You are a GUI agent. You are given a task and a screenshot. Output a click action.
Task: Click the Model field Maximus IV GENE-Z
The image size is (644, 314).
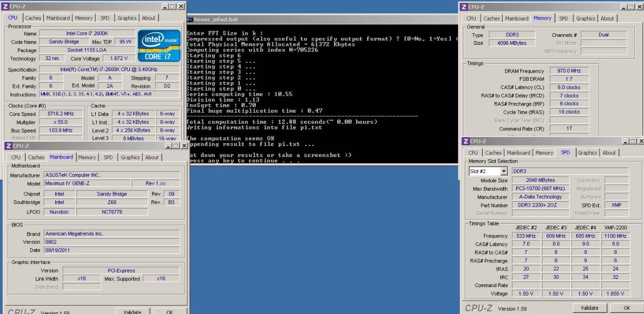[86, 183]
